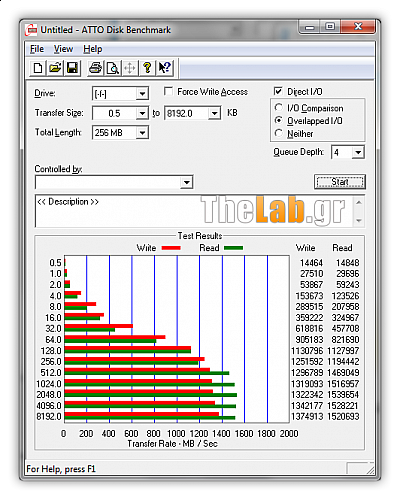Click write value 1374913
Screen dimensions: 400x500
click(x=307, y=417)
